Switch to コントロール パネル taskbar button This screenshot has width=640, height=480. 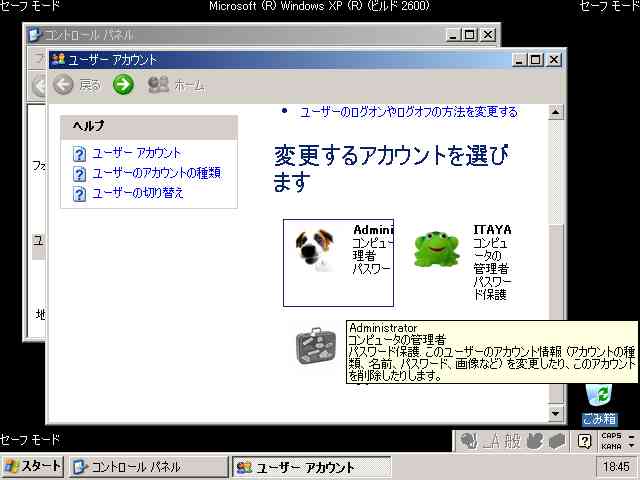click(x=148, y=467)
